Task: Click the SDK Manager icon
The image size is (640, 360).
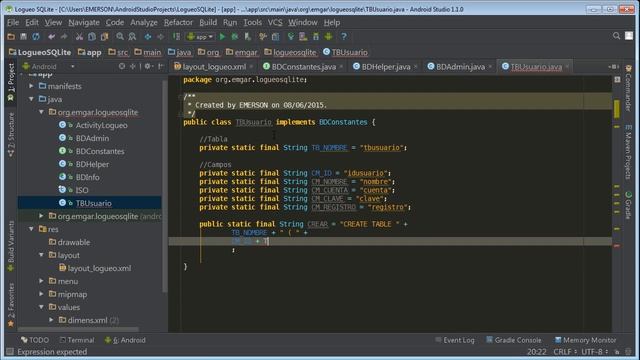Action: tap(316, 37)
